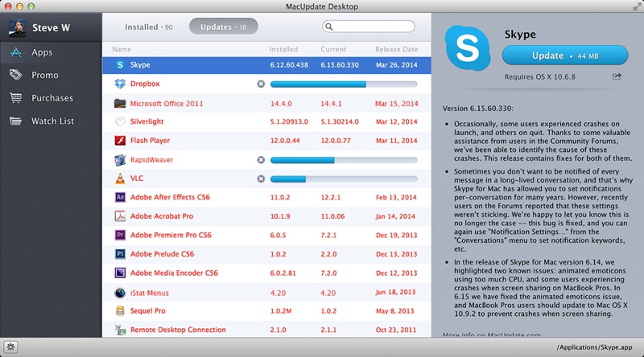Click the Steve W account name
The width and height of the screenshot is (644, 357).
pos(52,28)
